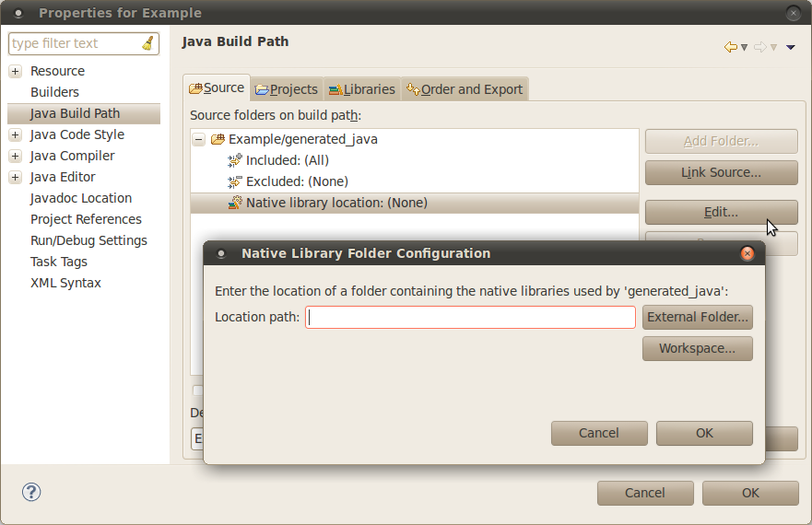Click the Workspace... button
The height and width of the screenshot is (525, 812).
click(698, 348)
